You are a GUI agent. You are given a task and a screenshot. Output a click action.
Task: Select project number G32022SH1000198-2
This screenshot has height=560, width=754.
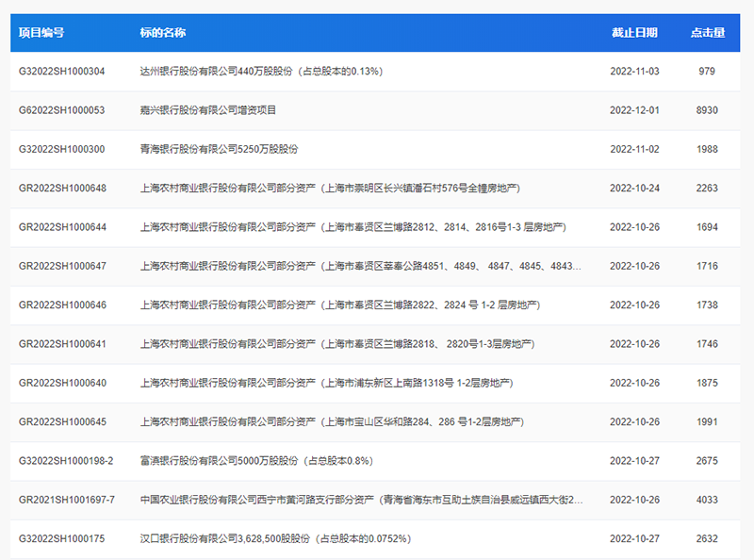tap(66, 461)
